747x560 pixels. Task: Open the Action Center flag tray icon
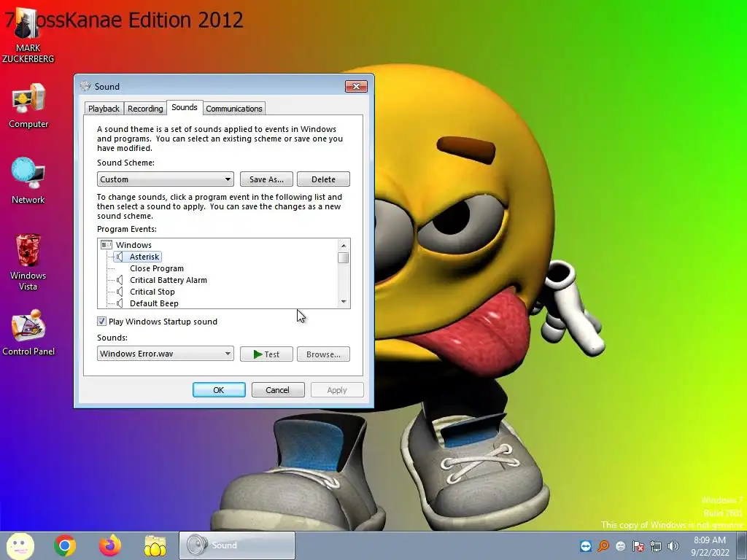click(638, 546)
